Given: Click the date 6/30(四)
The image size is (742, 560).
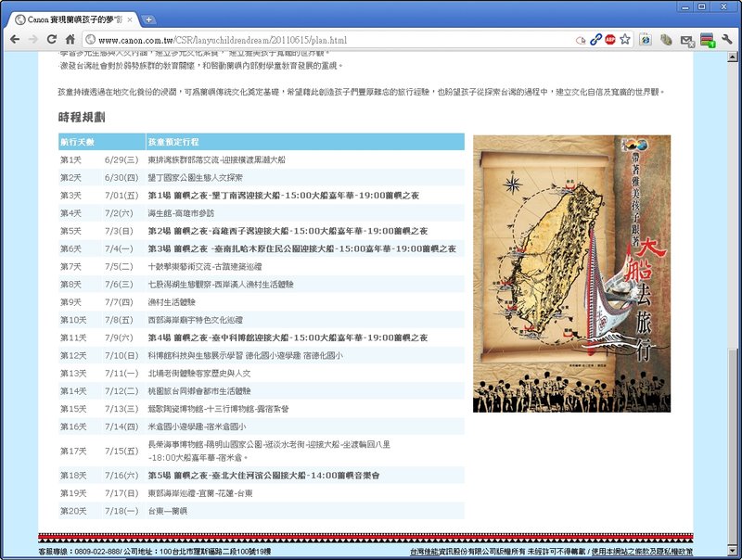Looking at the screenshot, I should [122, 178].
